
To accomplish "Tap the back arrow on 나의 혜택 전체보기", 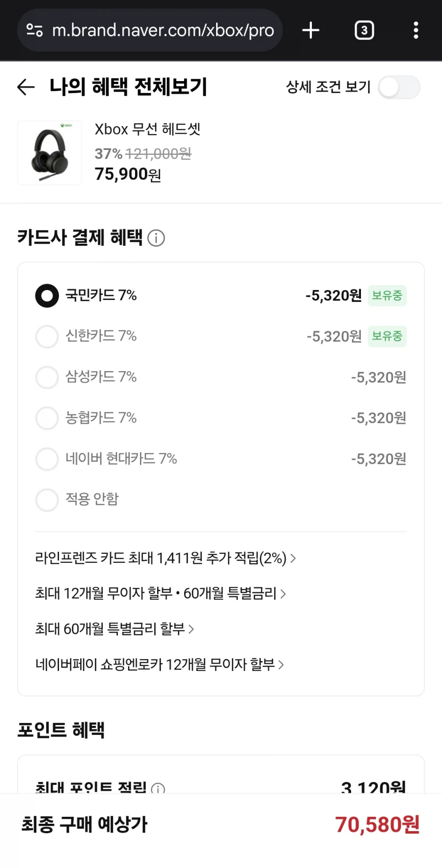I will click(26, 87).
